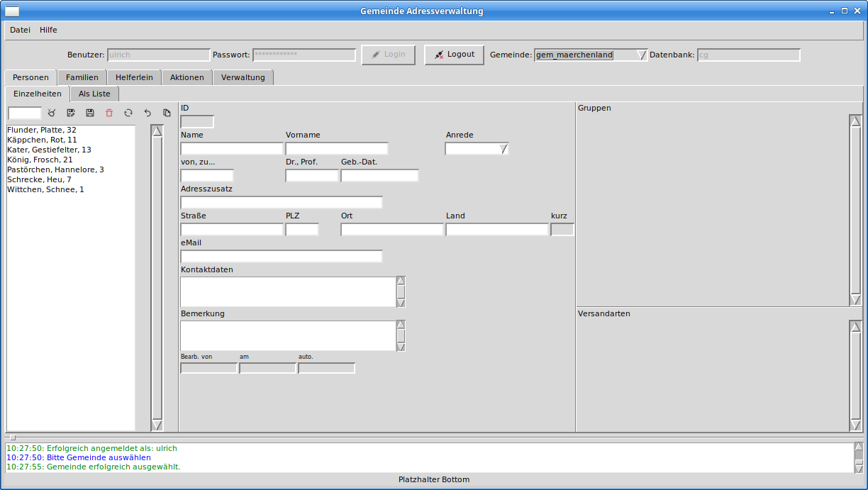Switch to the Als Liste tab

tap(94, 94)
